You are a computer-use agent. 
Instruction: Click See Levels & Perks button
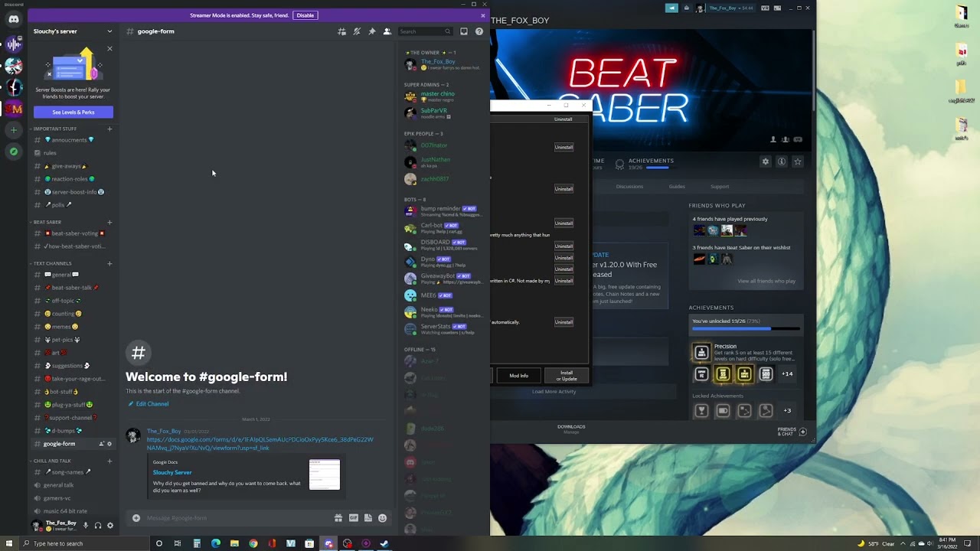(x=73, y=112)
